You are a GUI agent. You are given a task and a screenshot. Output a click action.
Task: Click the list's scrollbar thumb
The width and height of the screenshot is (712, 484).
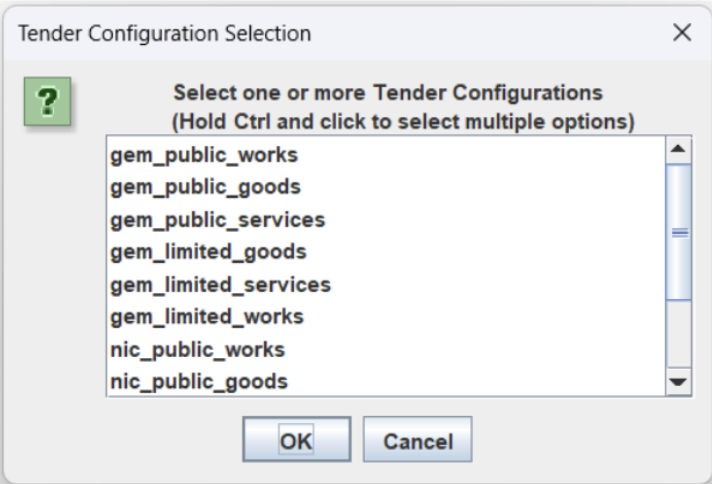pyautogui.click(x=678, y=232)
